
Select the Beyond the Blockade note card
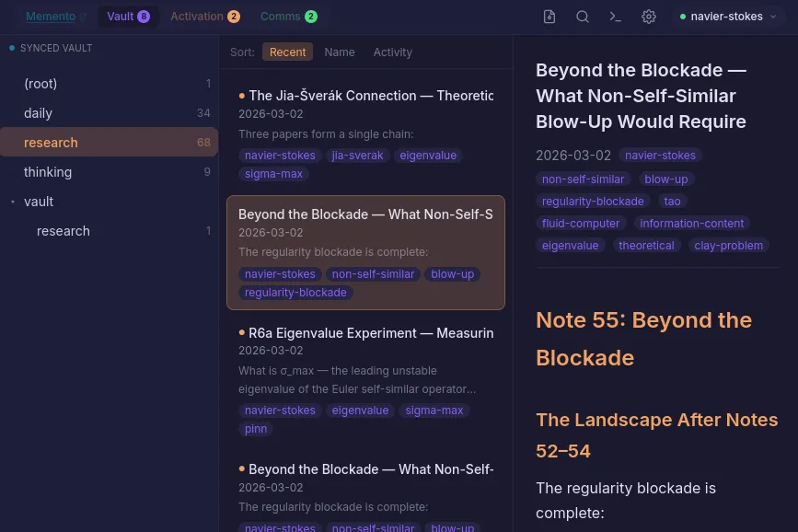coord(365,253)
